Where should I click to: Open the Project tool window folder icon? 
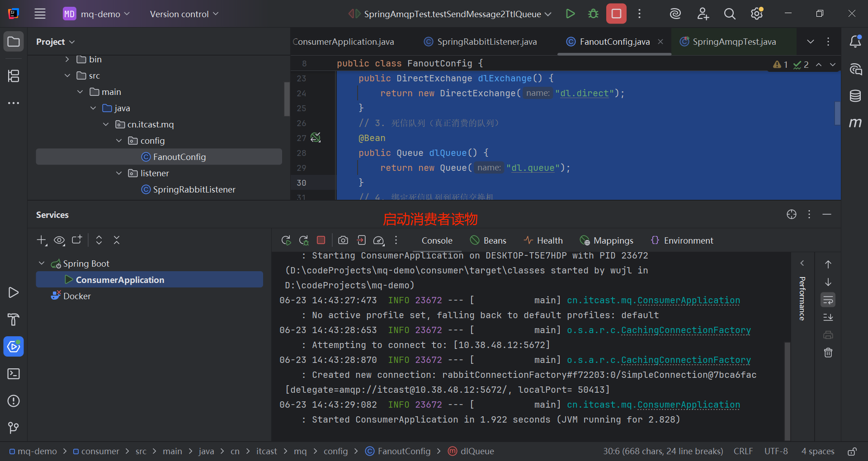coord(14,42)
